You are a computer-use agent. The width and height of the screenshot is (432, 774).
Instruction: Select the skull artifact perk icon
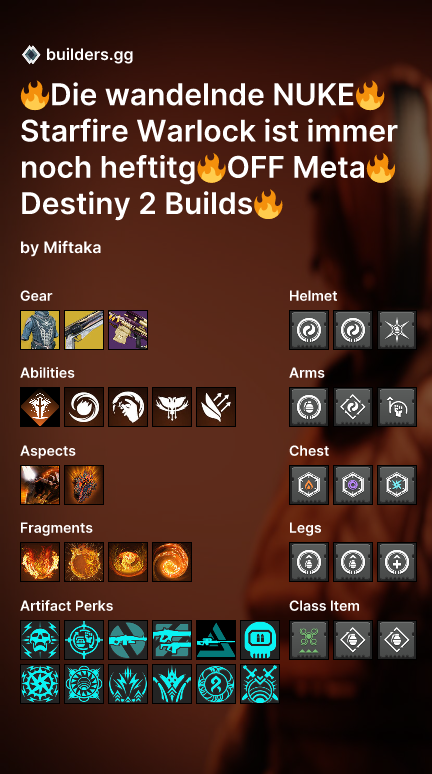pyautogui.click(x=40, y=640)
